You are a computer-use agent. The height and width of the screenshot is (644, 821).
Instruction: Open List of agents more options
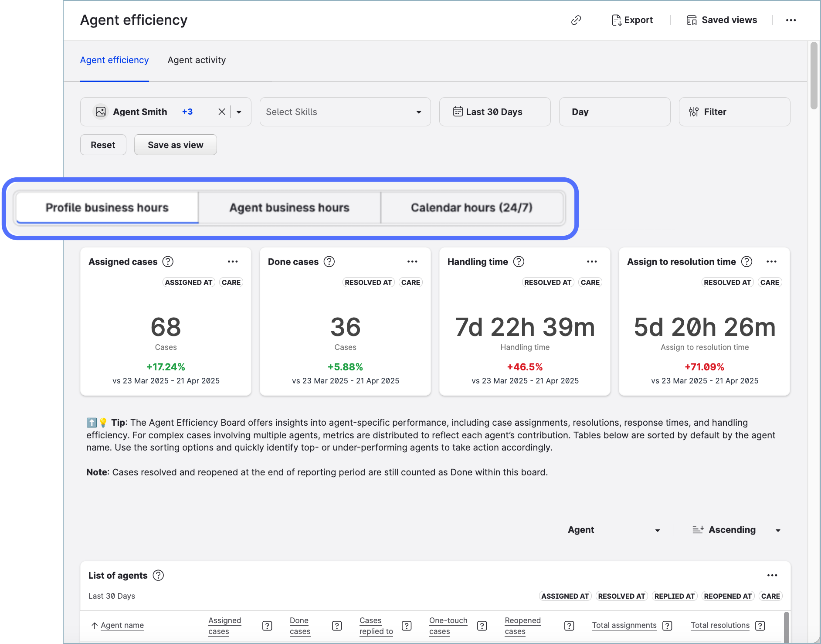pos(772,575)
